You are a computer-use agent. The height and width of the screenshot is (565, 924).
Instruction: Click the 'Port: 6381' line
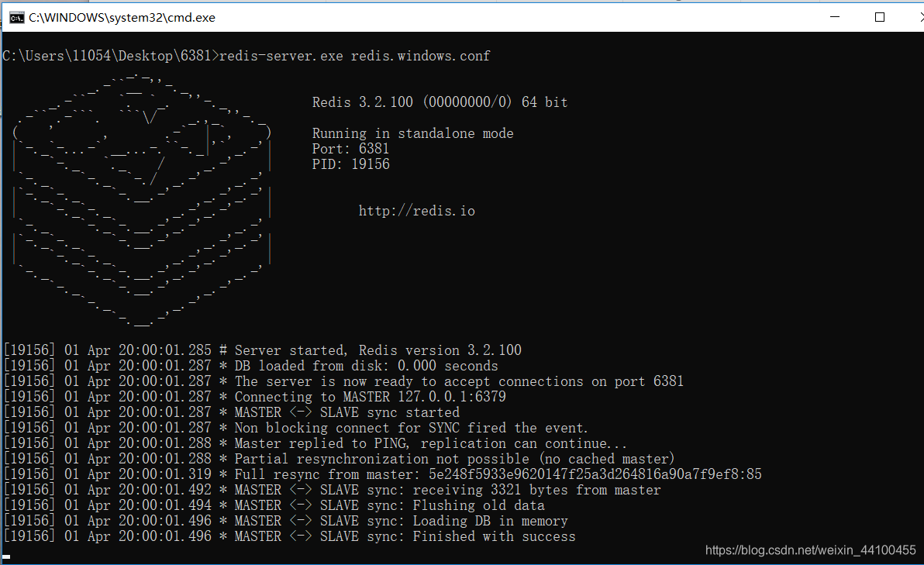point(350,149)
